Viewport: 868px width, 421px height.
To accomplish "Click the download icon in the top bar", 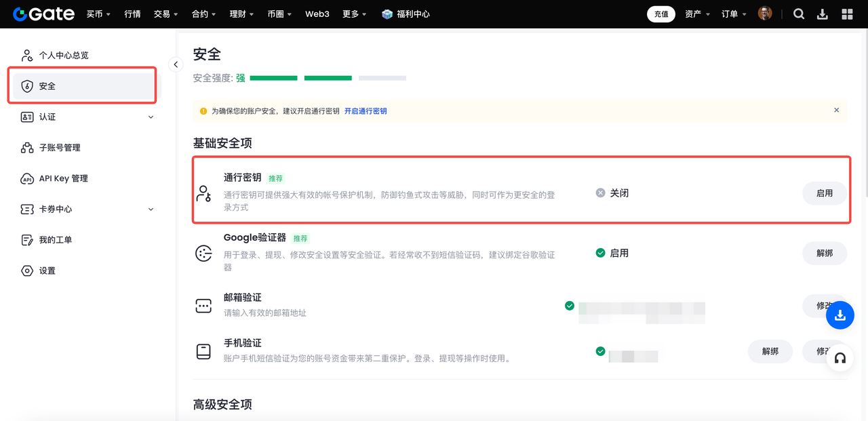I will click(823, 14).
